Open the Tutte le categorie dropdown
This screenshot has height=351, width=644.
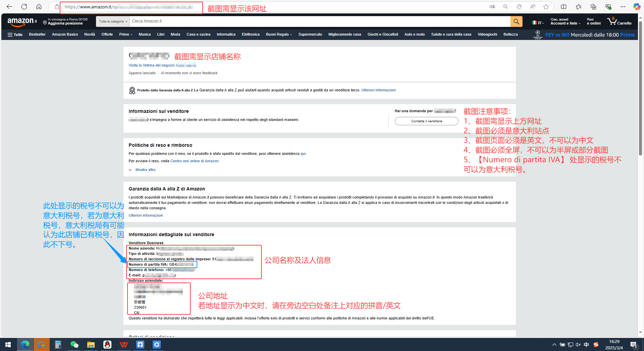tap(113, 21)
